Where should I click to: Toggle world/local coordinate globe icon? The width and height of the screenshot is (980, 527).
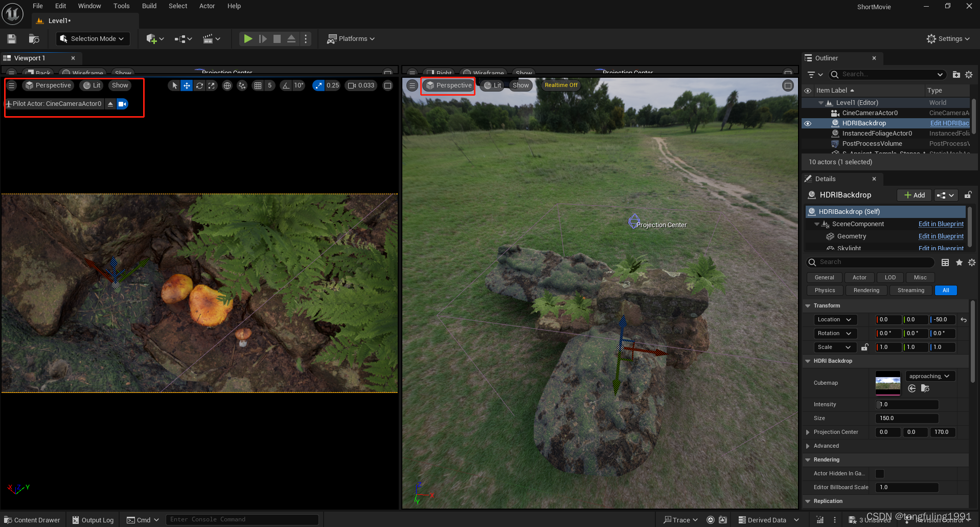(x=227, y=85)
